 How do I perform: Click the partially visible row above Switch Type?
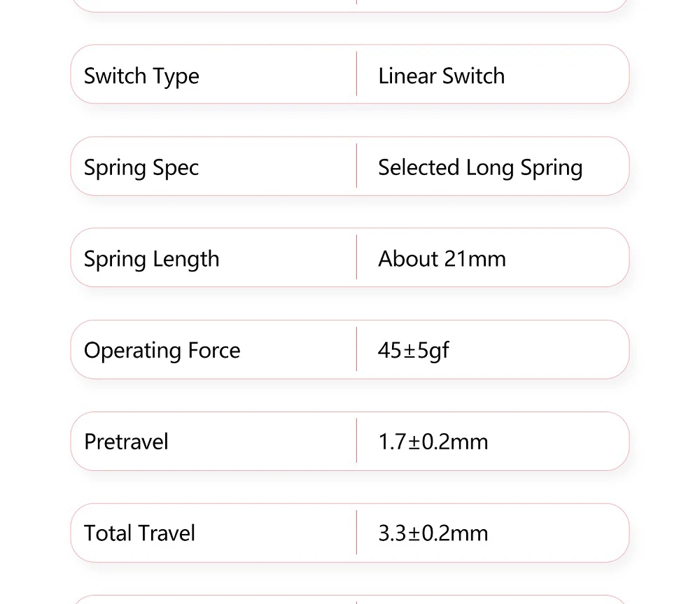pos(350,6)
